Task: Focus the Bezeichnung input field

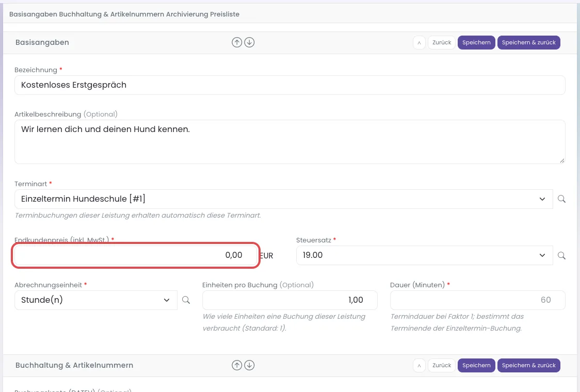Action: click(289, 85)
